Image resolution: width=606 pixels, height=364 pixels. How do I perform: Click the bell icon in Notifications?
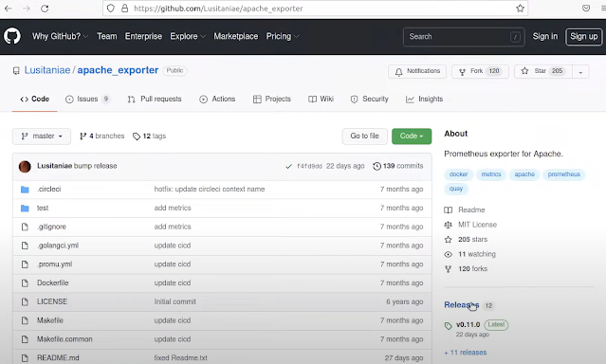pyautogui.click(x=398, y=71)
